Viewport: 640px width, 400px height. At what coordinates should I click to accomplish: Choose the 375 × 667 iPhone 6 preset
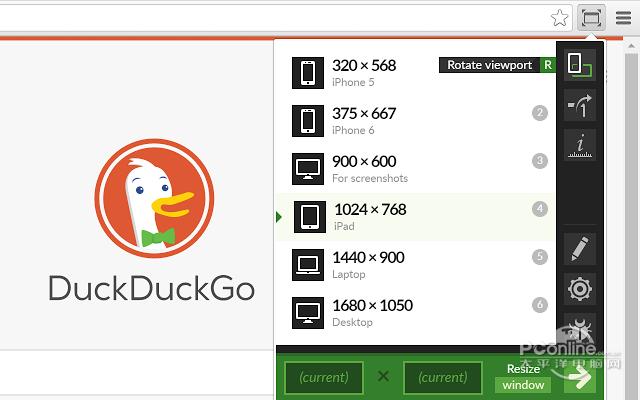click(416, 121)
